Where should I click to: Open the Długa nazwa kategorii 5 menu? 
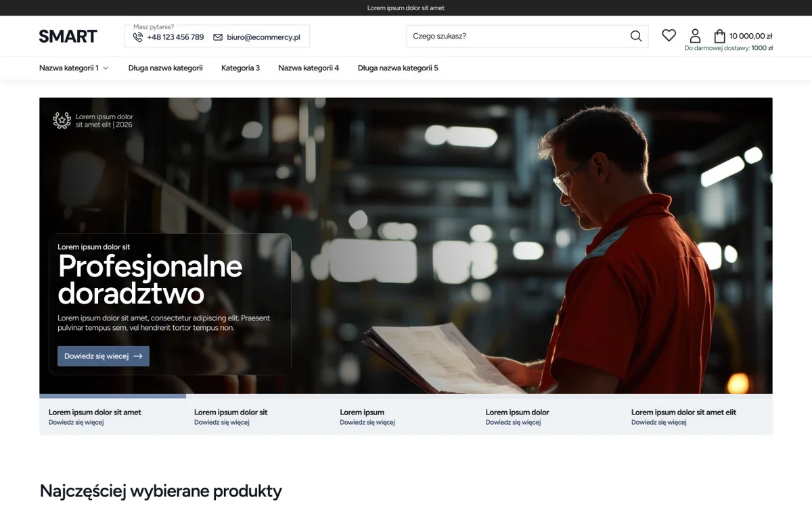pos(398,68)
